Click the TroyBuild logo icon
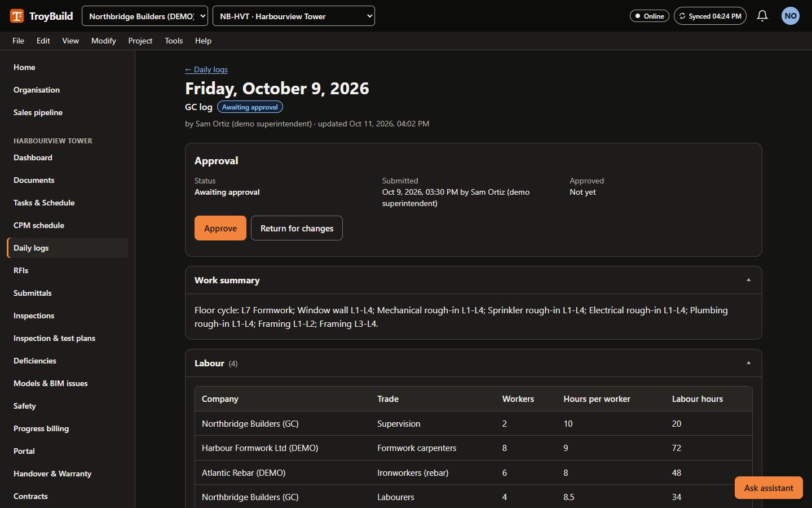 (17, 16)
